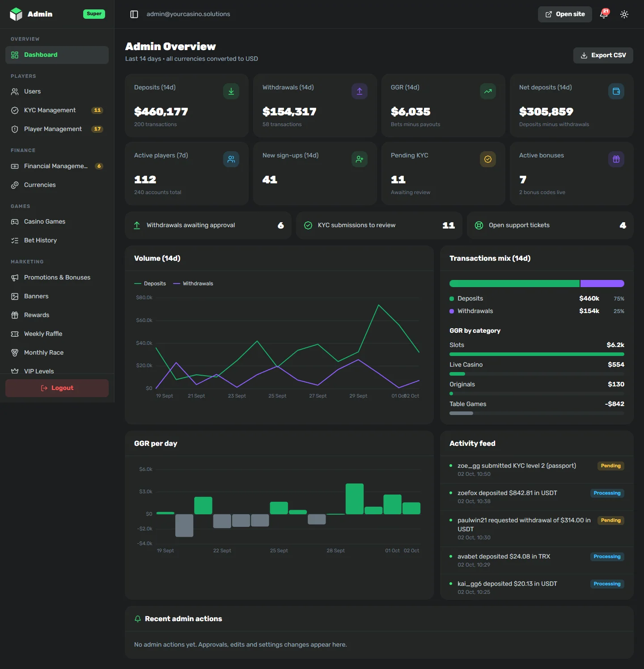Open the Rewards page

pyautogui.click(x=57, y=315)
